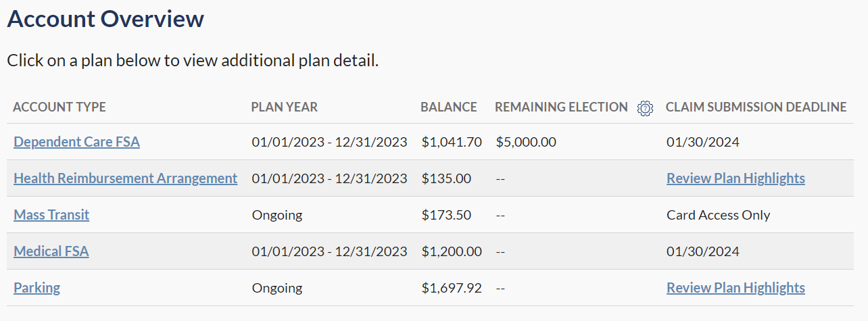Open Health Reimbursement Arrangement plan details
Screen dimensions: 868x321
(x=125, y=178)
